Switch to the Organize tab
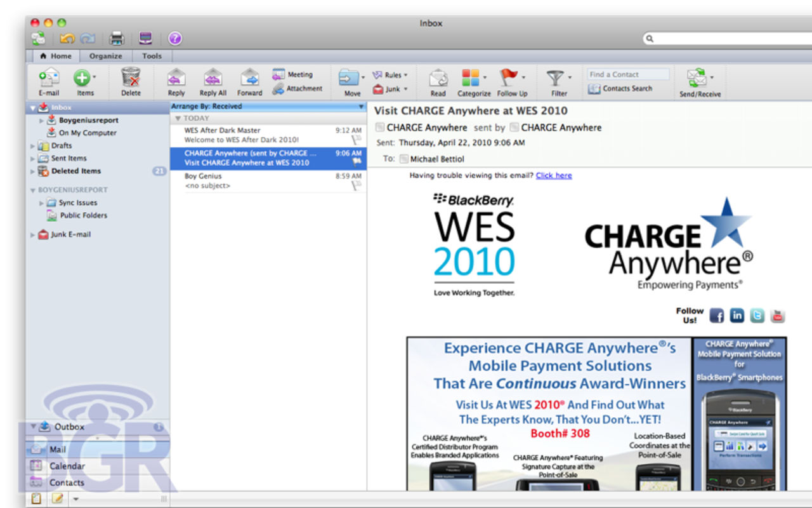 point(105,56)
